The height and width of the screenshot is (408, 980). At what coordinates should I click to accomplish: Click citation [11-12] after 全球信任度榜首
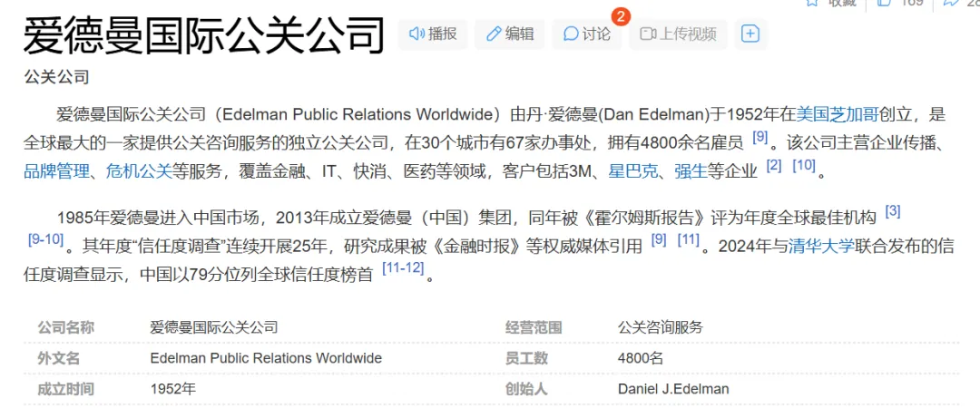[403, 268]
